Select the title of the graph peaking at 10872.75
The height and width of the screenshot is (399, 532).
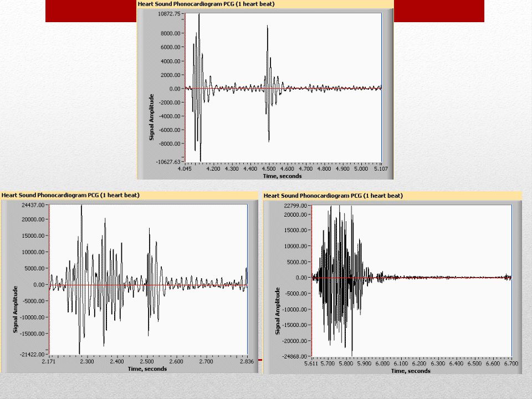pyautogui.click(x=206, y=4)
